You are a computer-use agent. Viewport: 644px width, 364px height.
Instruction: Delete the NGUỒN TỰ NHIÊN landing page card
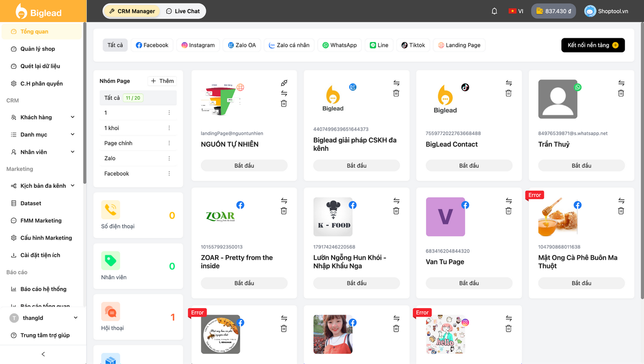tap(284, 104)
